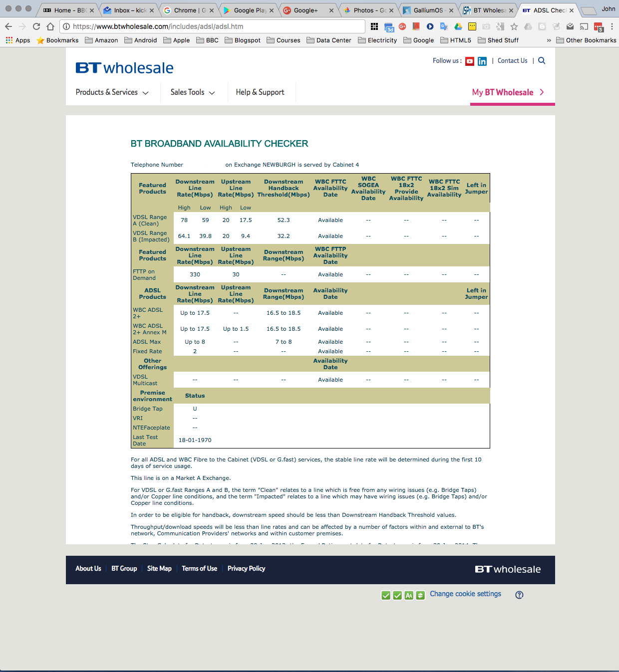619x672 pixels.
Task: Open BT Wholesale's LinkedIn icon
Action: [x=482, y=61]
